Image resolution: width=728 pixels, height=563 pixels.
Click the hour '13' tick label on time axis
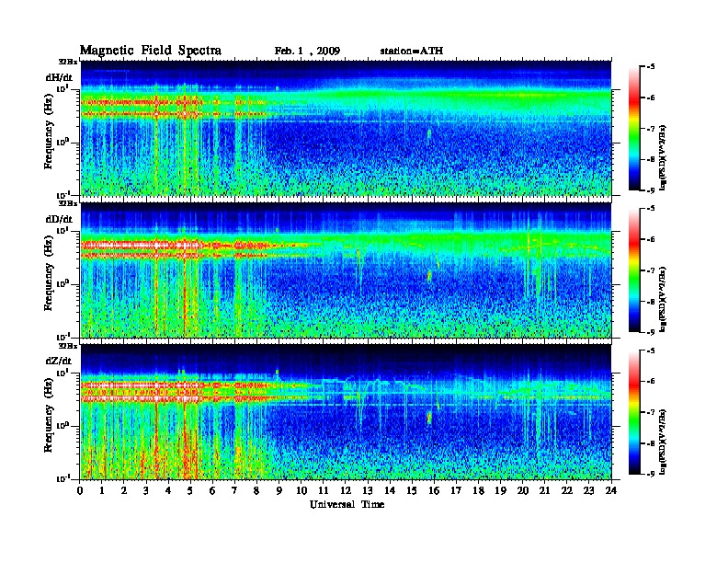point(368,491)
